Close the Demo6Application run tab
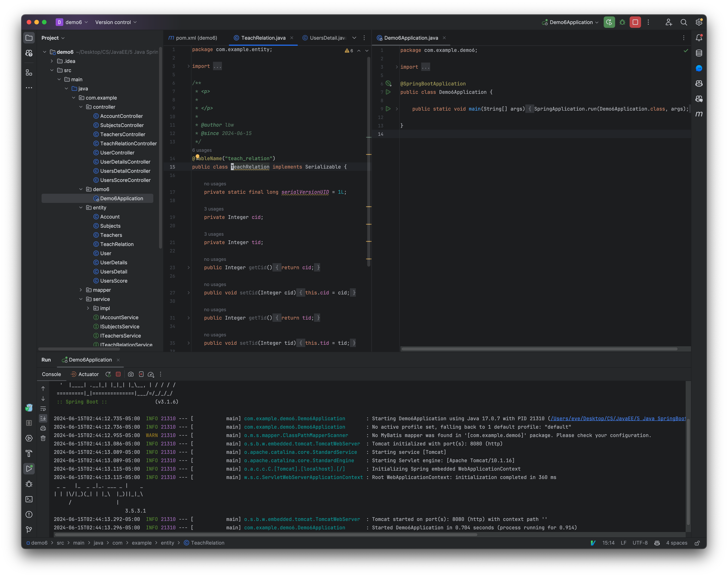Viewport: 728px width, 577px height. 118,360
